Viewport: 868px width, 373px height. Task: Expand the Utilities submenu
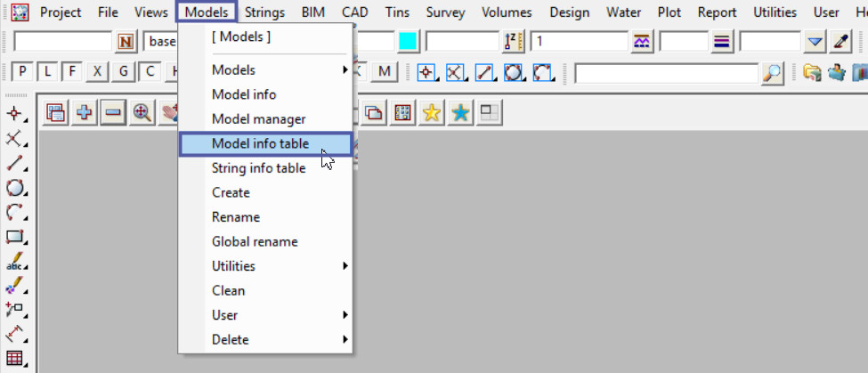tap(280, 266)
